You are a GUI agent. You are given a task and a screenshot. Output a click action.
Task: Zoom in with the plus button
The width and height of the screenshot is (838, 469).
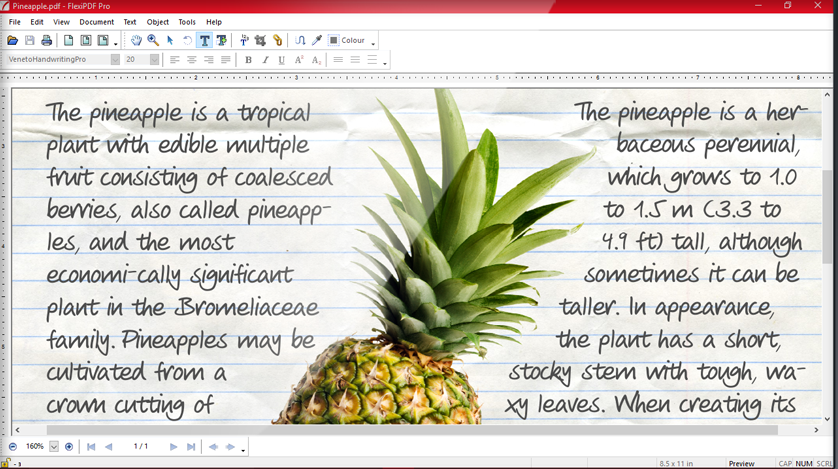(69, 447)
